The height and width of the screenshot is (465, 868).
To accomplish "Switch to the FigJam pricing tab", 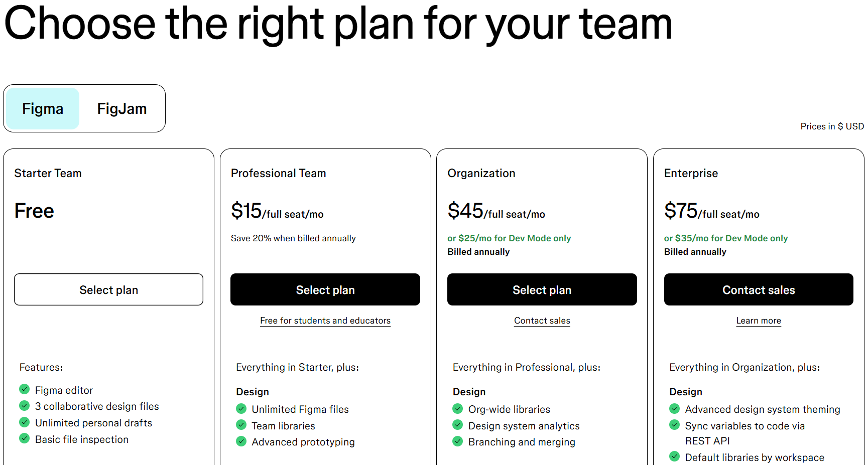I will pos(122,109).
